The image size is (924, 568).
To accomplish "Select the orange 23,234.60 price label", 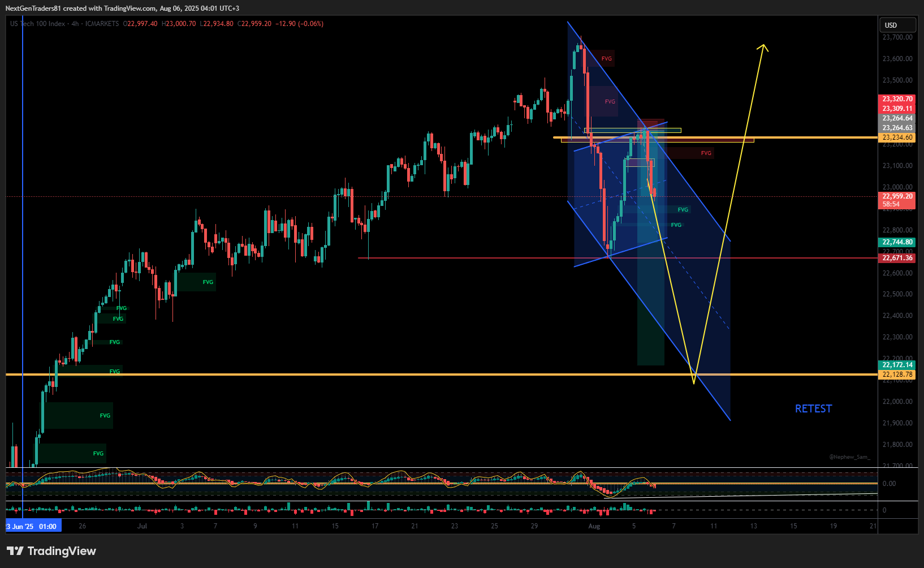I will click(897, 137).
